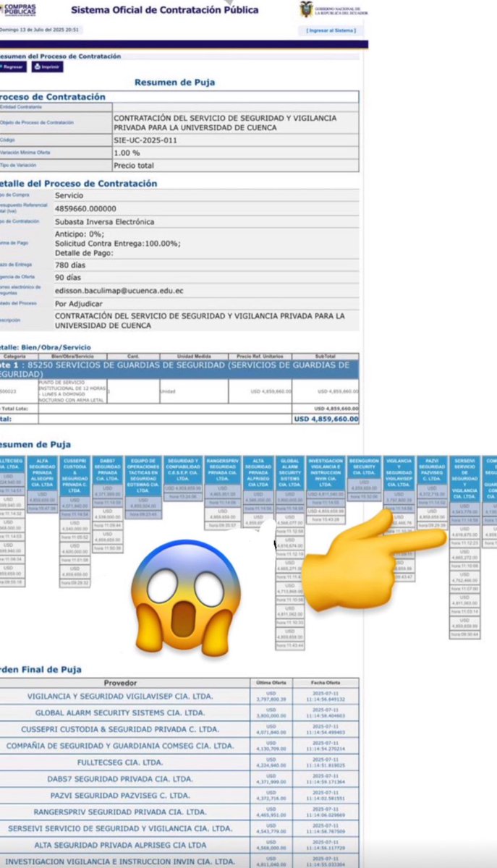
Task: Select the referential budget 4859660.000000
Action: click(85, 209)
